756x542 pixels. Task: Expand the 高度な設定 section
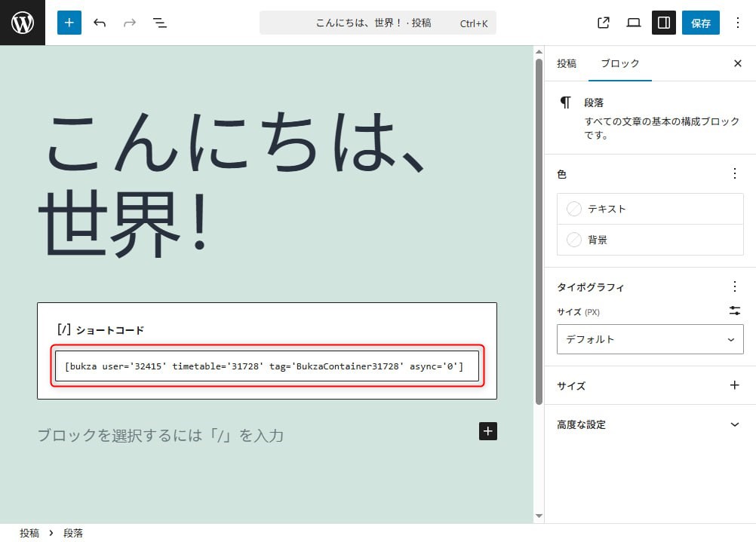click(x=650, y=424)
